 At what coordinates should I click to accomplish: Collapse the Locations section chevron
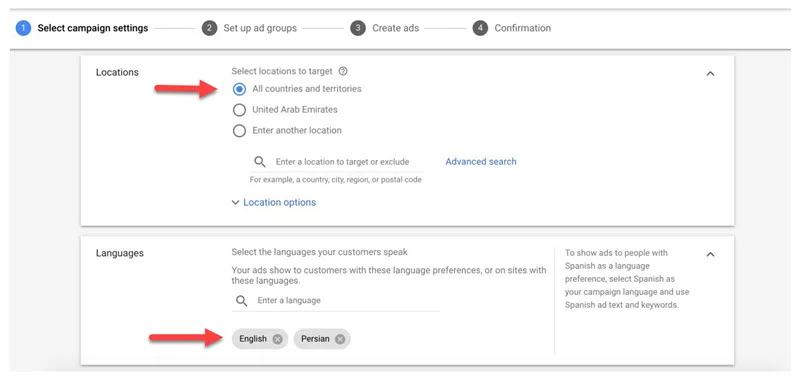click(710, 73)
